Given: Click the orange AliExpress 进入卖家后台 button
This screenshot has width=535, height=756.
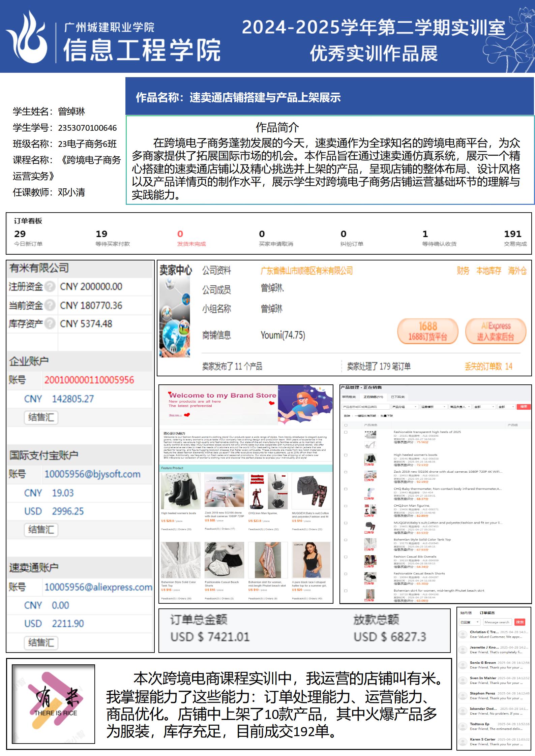Looking at the screenshot, I should (x=495, y=331).
